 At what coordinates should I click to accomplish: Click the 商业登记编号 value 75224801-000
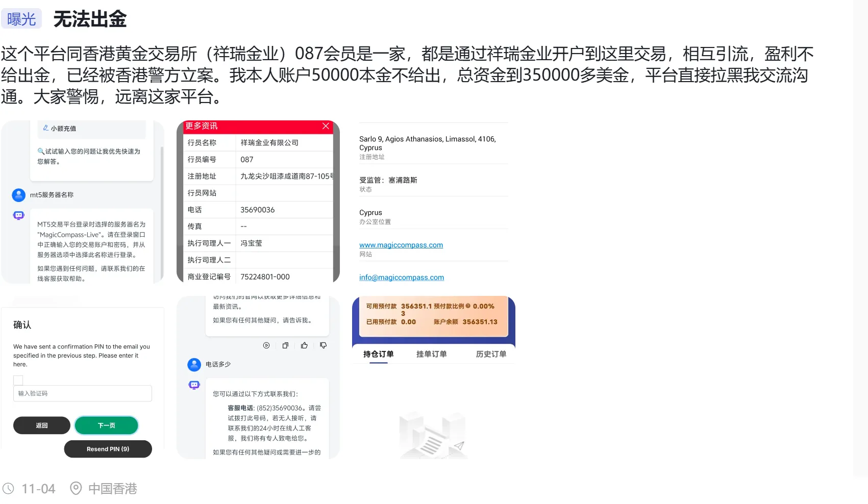coord(265,277)
